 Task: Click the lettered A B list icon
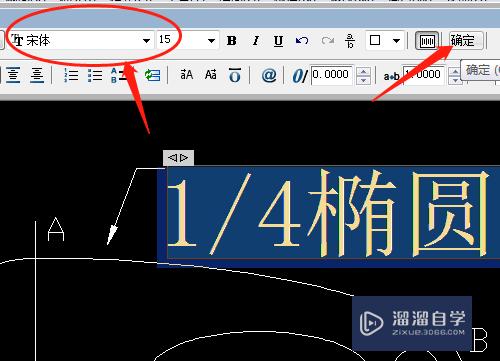[x=119, y=75]
